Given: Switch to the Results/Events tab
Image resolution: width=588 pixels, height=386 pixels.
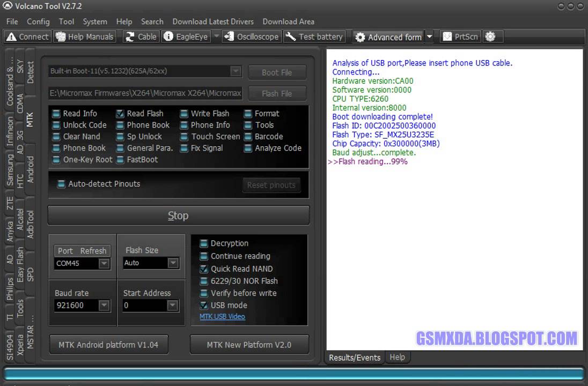Looking at the screenshot, I should (355, 358).
